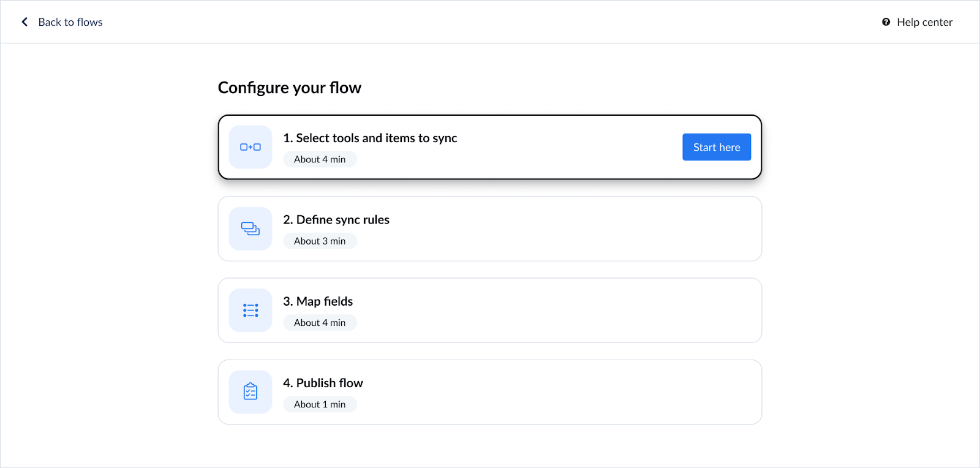
Task: Click the Define sync rules icon
Action: pyautogui.click(x=251, y=228)
